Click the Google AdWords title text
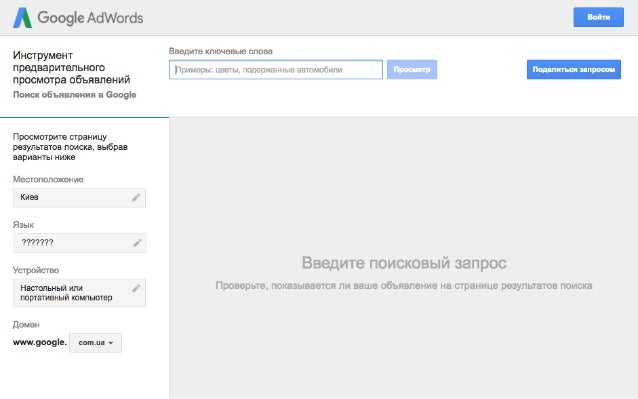Image resolution: width=638 pixels, height=399 pixels. [x=90, y=18]
